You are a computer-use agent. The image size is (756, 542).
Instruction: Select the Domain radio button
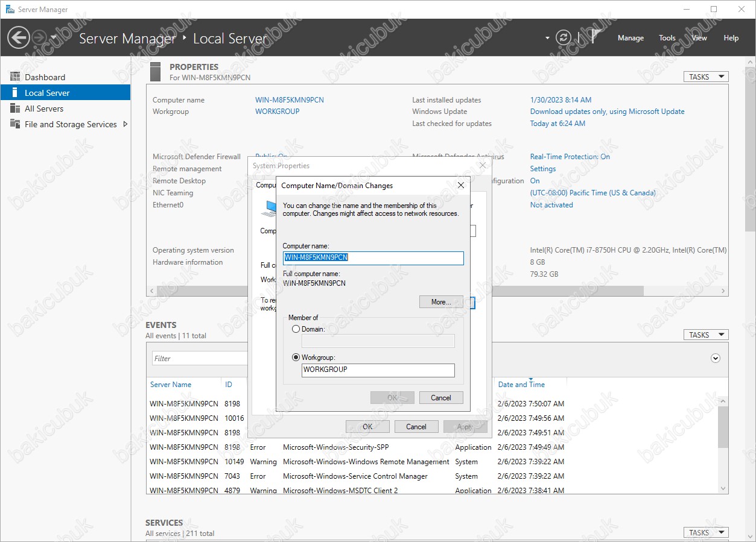(x=296, y=329)
